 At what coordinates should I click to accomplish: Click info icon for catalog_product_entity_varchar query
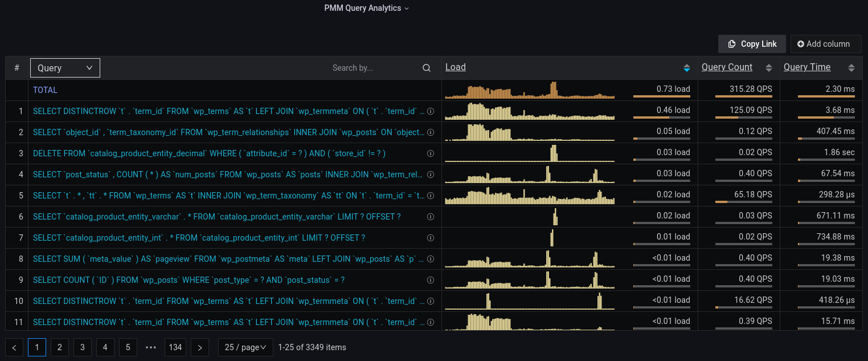431,217
